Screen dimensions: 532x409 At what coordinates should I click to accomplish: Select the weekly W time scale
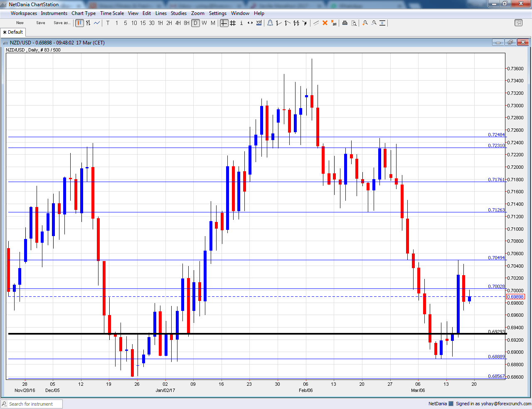(x=204, y=23)
